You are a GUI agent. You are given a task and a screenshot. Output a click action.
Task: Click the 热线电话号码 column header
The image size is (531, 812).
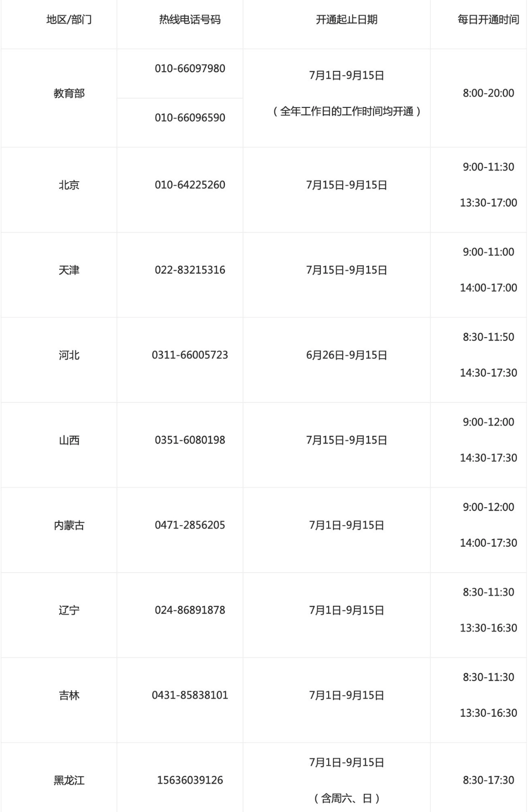click(x=190, y=20)
